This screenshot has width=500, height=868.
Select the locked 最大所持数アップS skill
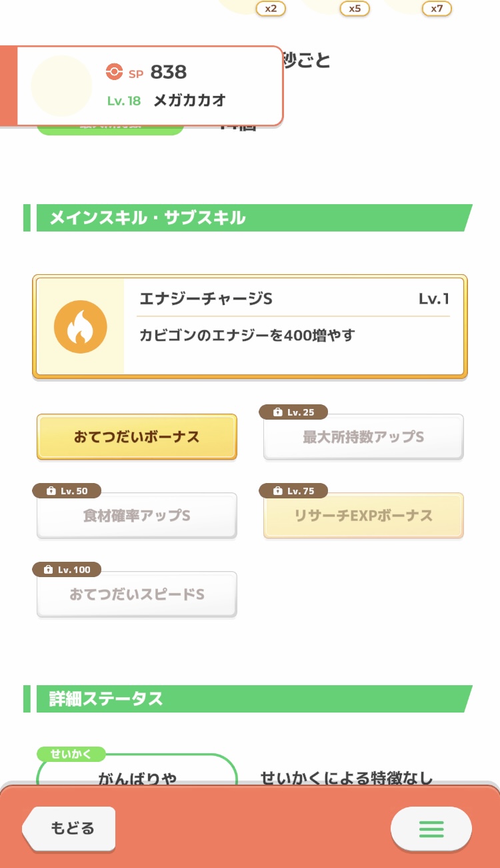point(363,438)
